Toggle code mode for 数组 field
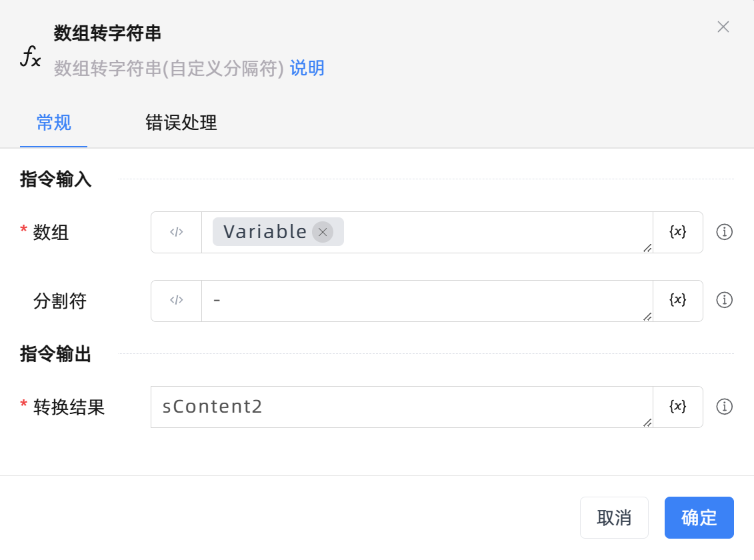This screenshot has height=560, width=754. click(x=176, y=233)
